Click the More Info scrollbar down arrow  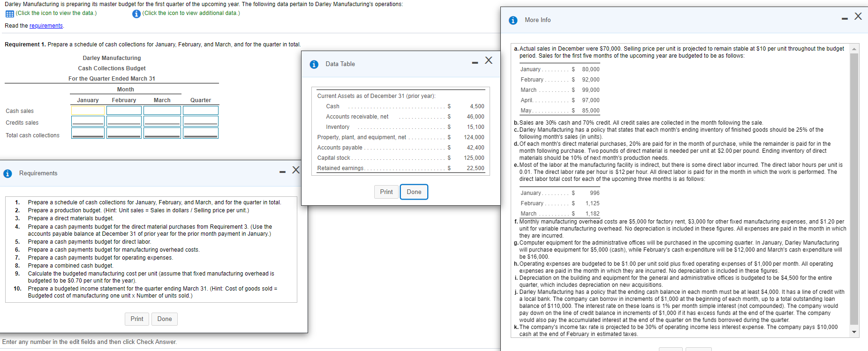click(854, 332)
